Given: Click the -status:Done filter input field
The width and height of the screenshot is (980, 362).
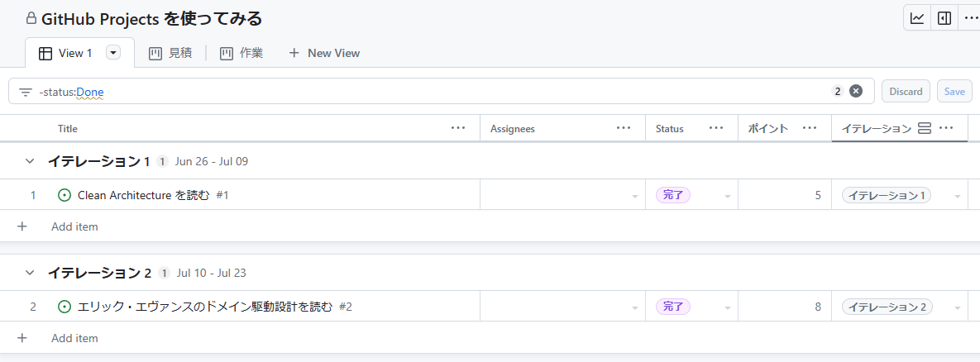Looking at the screenshot, I should pos(414,91).
